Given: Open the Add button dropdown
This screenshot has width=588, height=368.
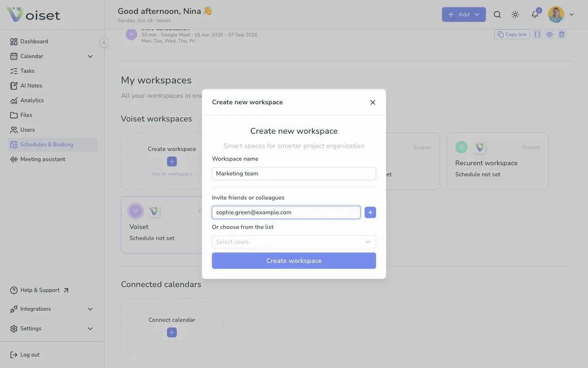Looking at the screenshot, I should pos(464,14).
